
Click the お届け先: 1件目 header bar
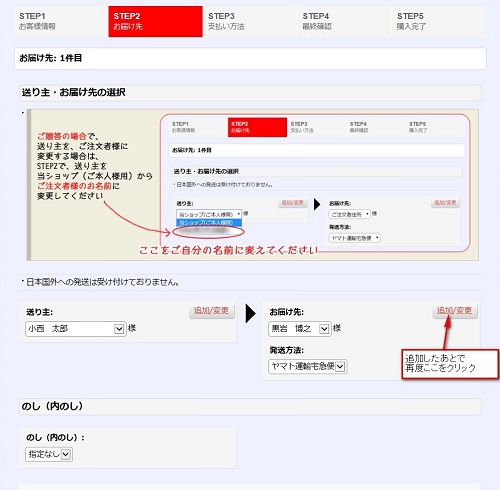250,58
